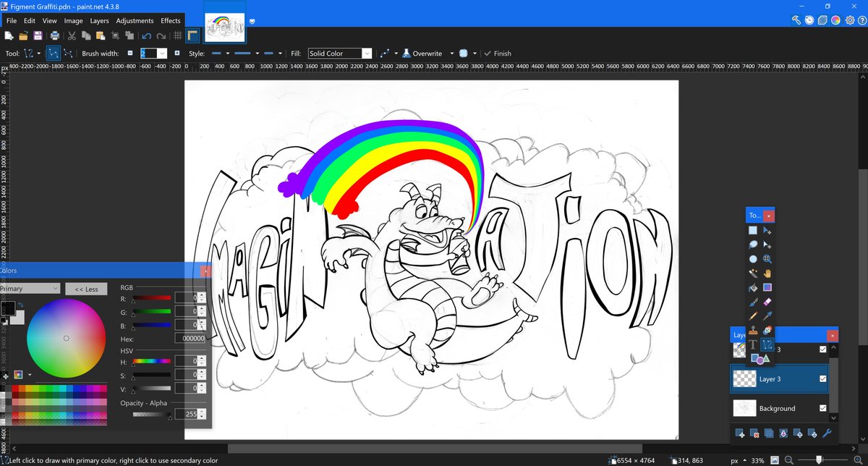The image size is (868, 466).
Task: Toggle visibility of the topmost layer
Action: point(822,349)
